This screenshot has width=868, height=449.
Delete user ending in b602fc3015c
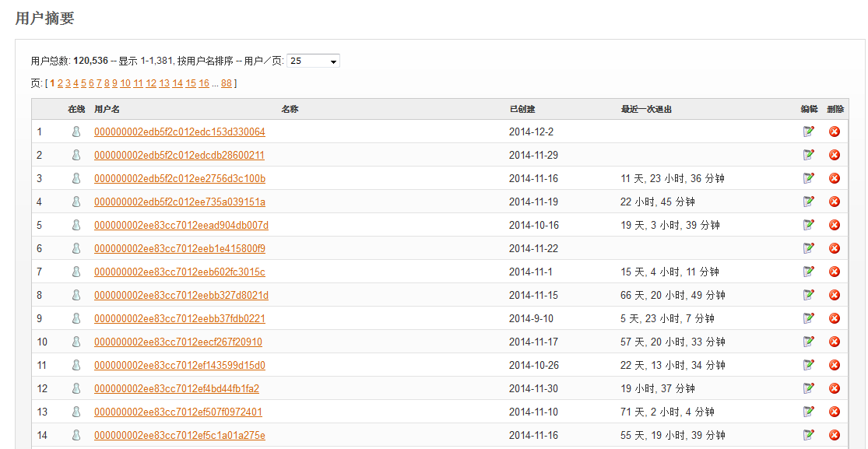click(x=835, y=272)
